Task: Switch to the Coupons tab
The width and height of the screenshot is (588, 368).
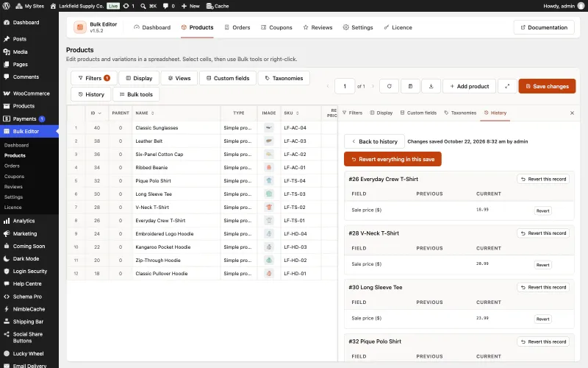Action: tap(276, 27)
